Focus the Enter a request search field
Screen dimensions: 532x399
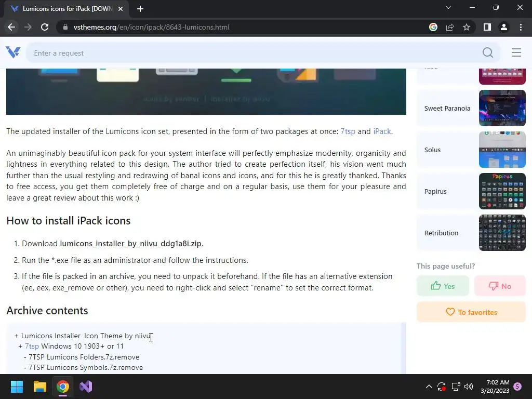(x=255, y=53)
